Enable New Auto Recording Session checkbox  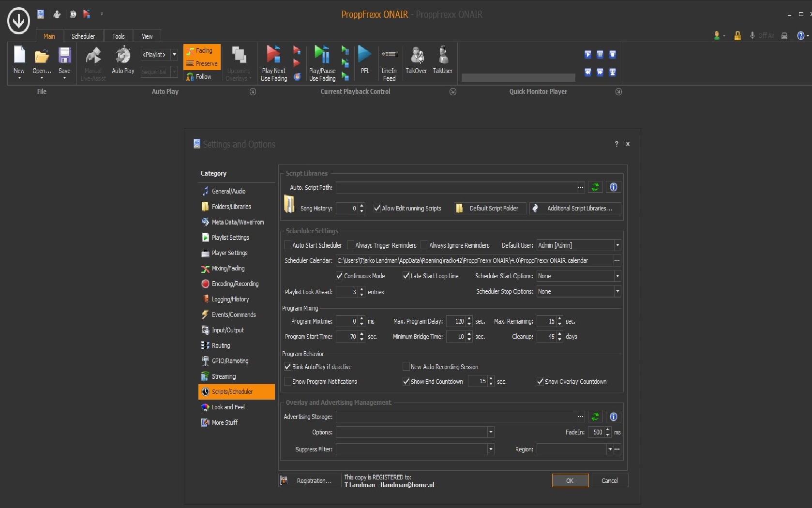tap(406, 367)
